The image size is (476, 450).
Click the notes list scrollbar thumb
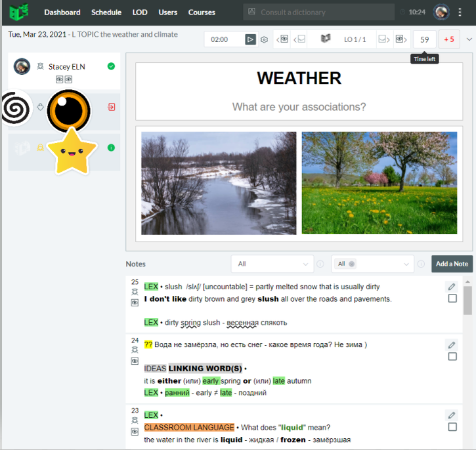pyautogui.click(x=467, y=300)
